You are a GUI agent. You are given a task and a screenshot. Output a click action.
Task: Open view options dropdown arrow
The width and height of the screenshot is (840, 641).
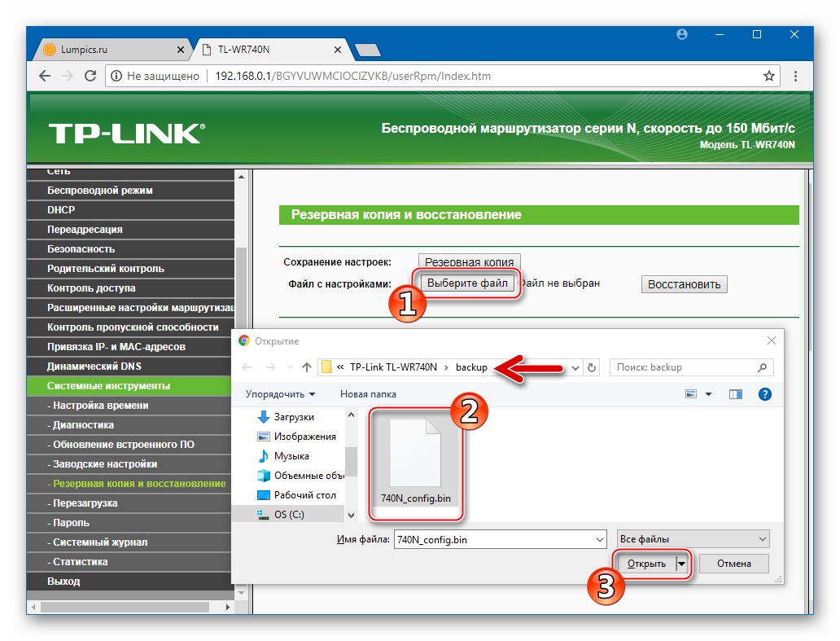point(708,394)
